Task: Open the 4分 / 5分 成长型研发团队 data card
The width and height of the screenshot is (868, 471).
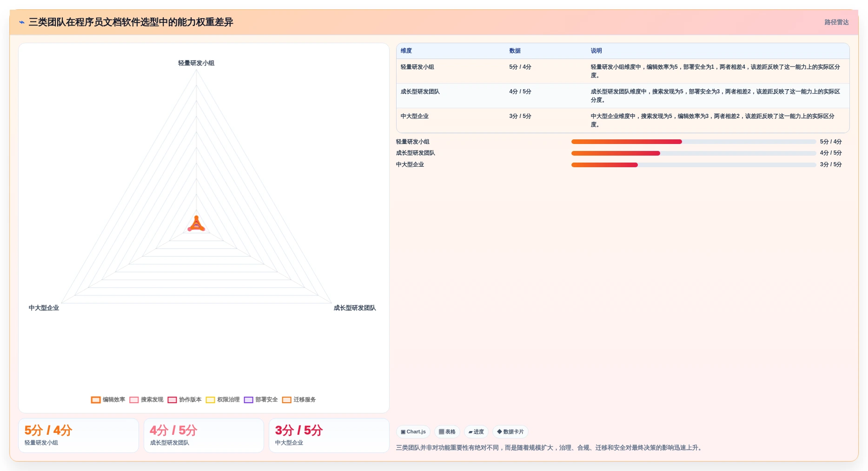Action: click(204, 435)
